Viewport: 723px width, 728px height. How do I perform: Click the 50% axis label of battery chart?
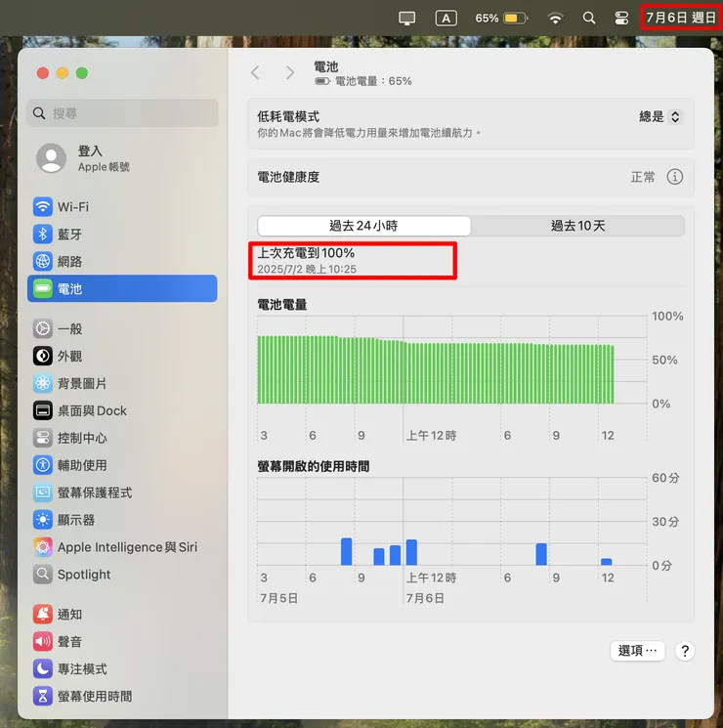tap(664, 360)
